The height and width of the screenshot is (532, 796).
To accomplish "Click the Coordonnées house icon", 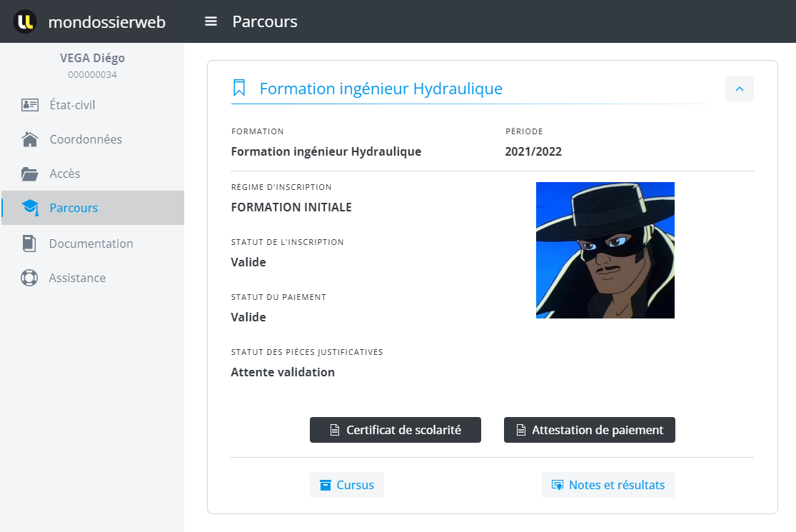I will pos(29,139).
